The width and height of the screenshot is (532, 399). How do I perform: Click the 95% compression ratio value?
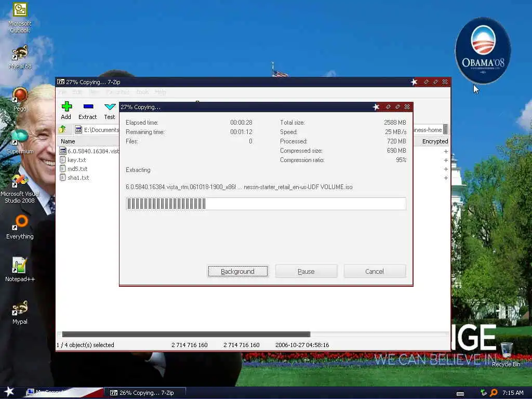tap(401, 160)
